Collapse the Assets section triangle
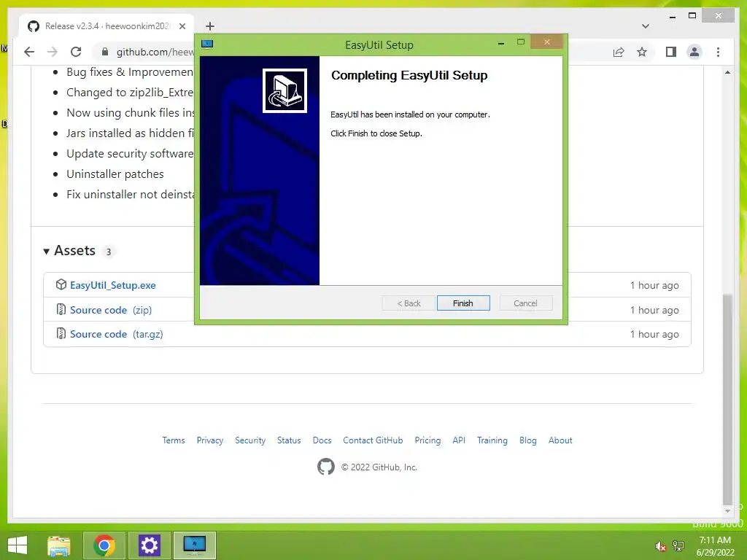This screenshot has height=560, width=747. coord(46,252)
